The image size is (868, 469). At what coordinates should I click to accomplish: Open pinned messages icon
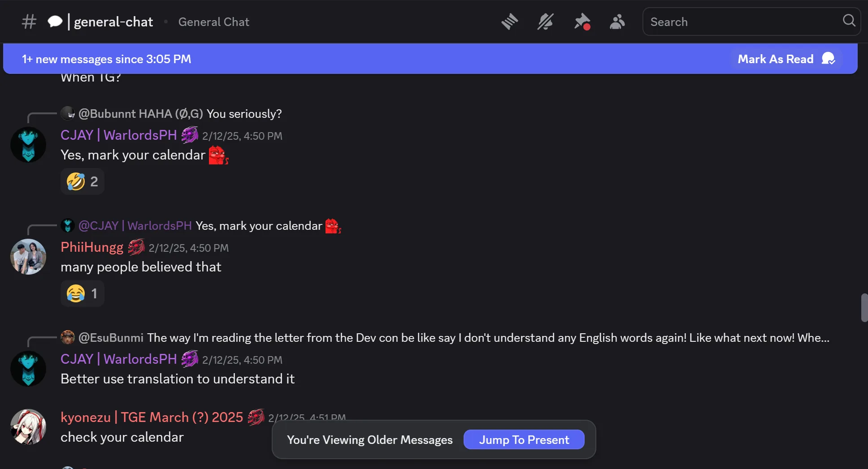point(582,22)
